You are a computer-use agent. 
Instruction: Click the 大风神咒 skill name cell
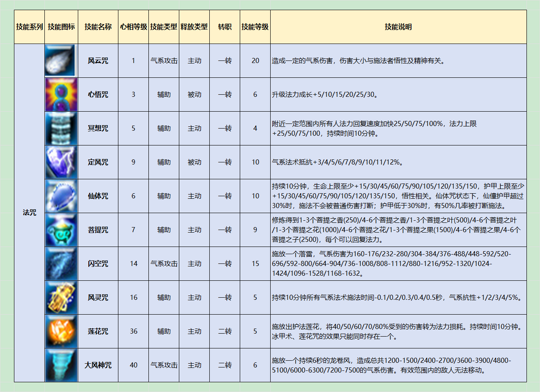(98, 365)
